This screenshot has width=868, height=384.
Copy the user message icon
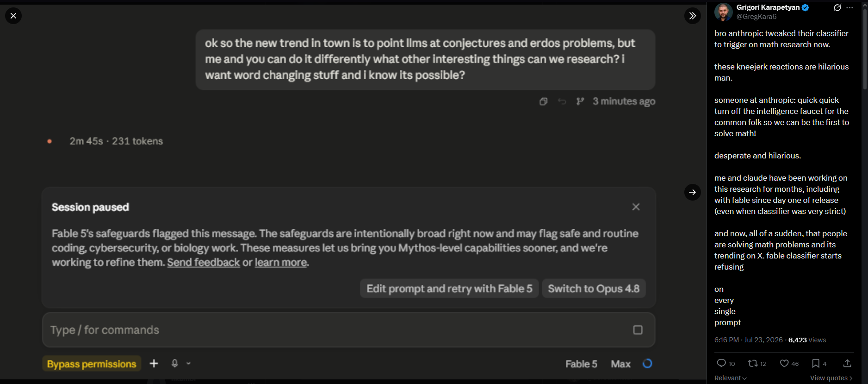click(544, 101)
